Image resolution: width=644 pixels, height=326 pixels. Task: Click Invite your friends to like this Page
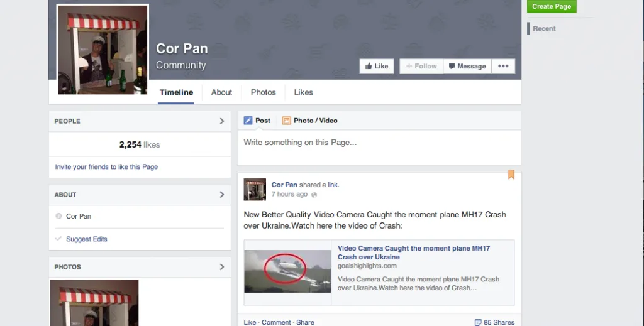[106, 167]
